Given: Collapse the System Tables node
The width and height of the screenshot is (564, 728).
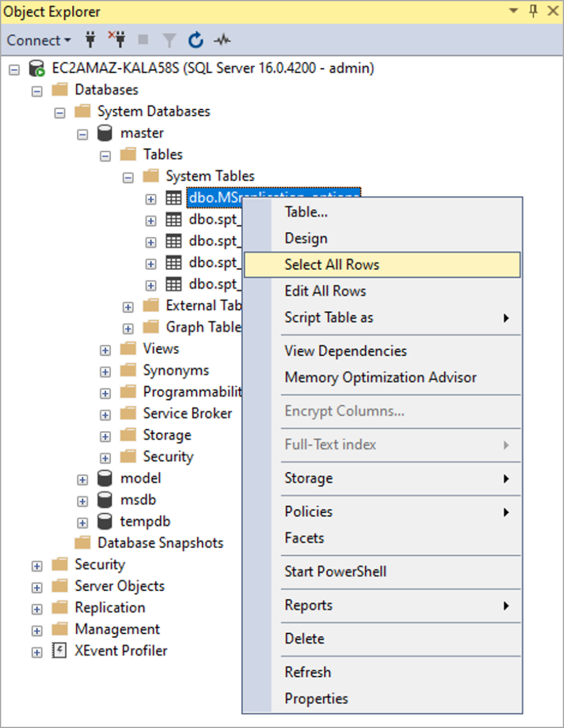Looking at the screenshot, I should click(x=128, y=177).
